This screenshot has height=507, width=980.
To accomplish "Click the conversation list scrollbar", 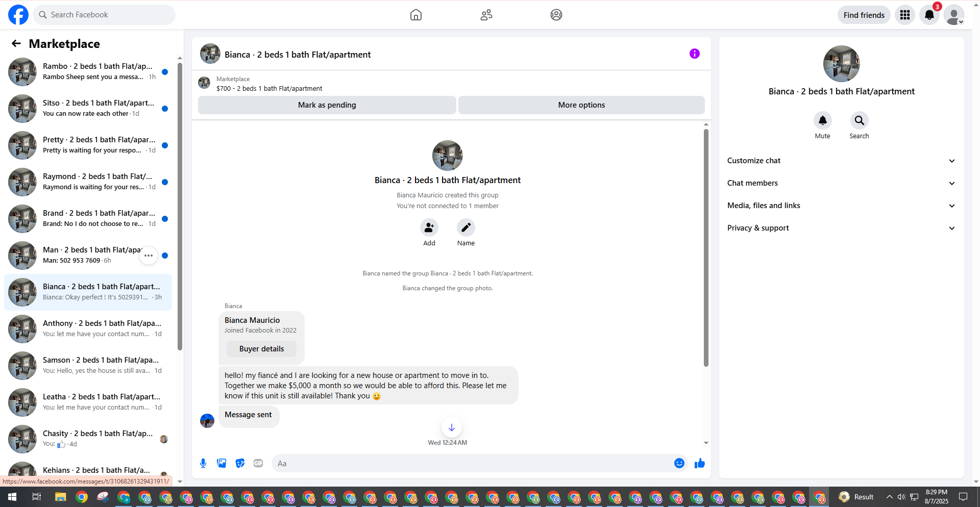I will 180,206.
